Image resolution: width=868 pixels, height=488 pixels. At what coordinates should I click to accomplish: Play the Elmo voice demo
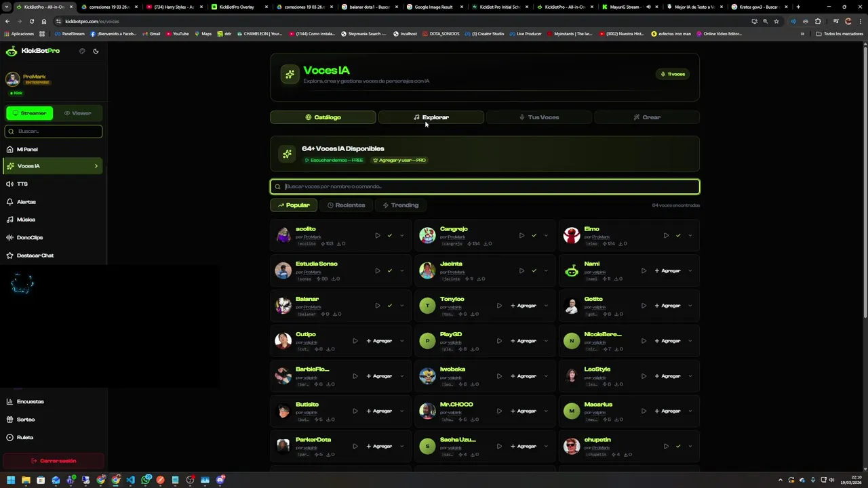[666, 235]
